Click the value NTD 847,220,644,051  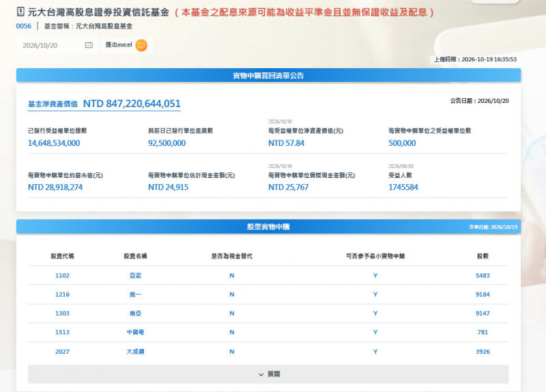click(132, 104)
